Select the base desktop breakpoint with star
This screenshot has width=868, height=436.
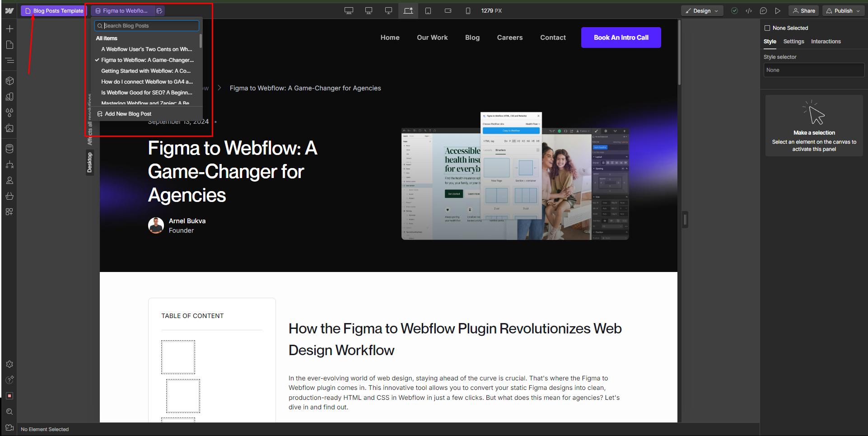pos(408,11)
